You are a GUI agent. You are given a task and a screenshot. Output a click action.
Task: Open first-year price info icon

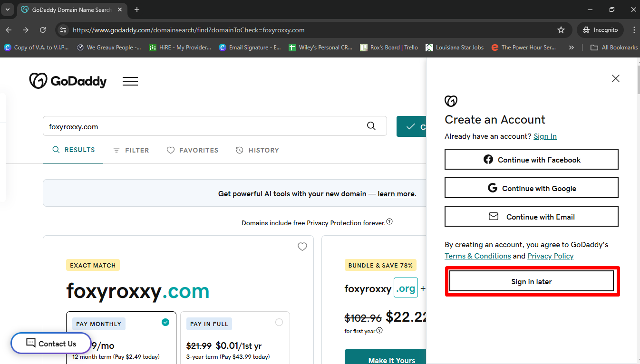coord(379,331)
